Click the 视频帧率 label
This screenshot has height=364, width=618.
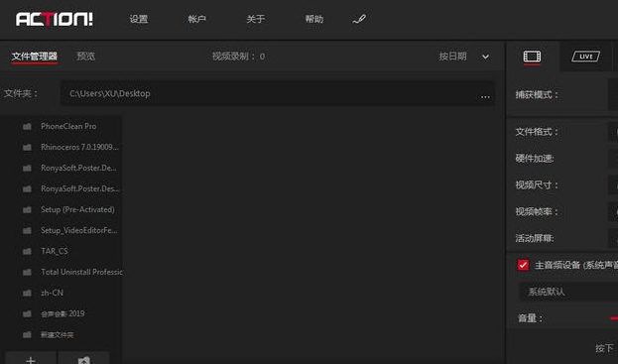(x=537, y=212)
